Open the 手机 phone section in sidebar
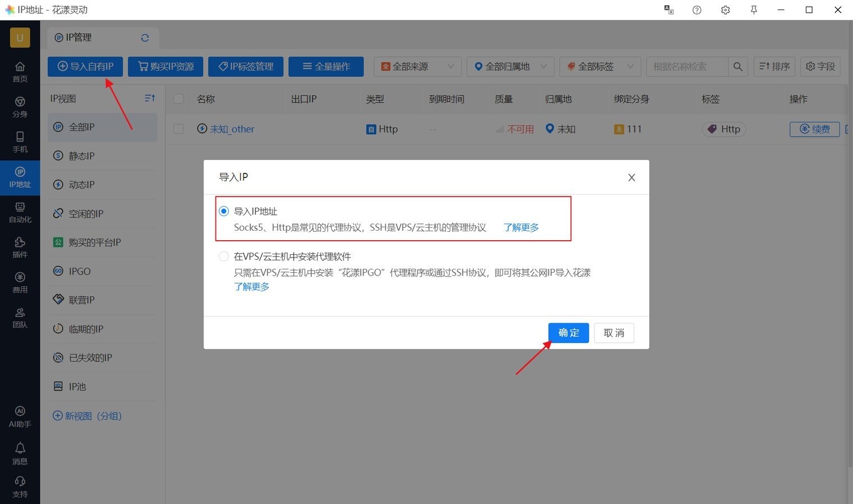The image size is (853, 504). 20,141
